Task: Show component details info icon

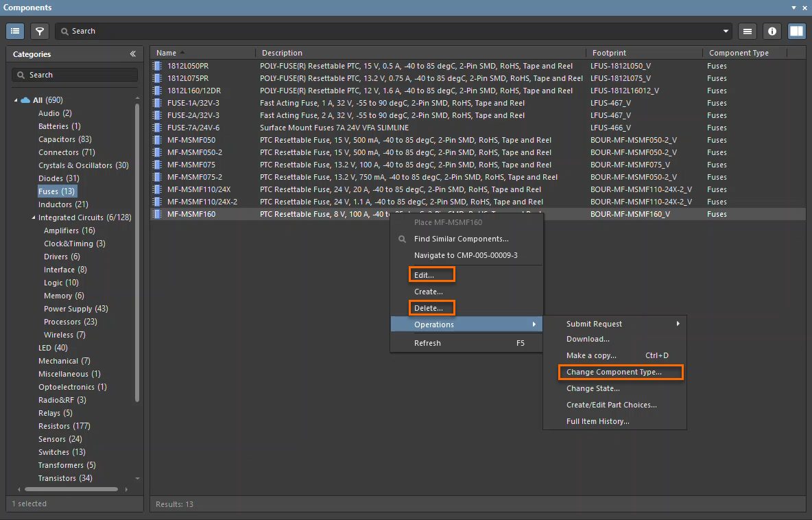Action: pyautogui.click(x=772, y=31)
